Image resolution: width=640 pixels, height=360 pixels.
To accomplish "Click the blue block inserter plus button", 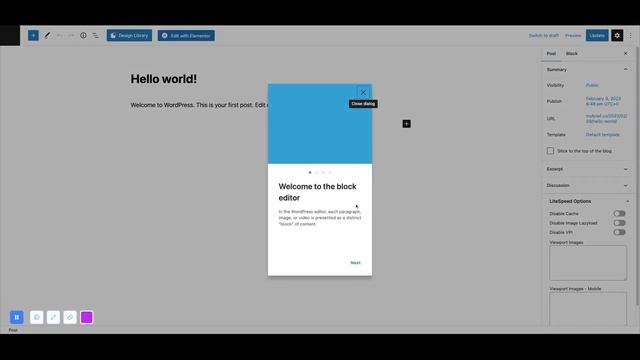I will pyautogui.click(x=33, y=36).
